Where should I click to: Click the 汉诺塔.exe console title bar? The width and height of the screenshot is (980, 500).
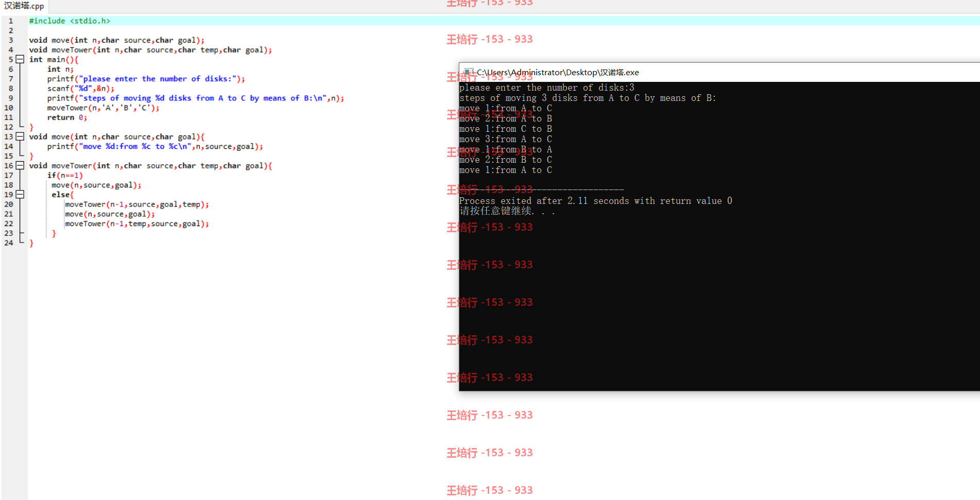coord(719,72)
